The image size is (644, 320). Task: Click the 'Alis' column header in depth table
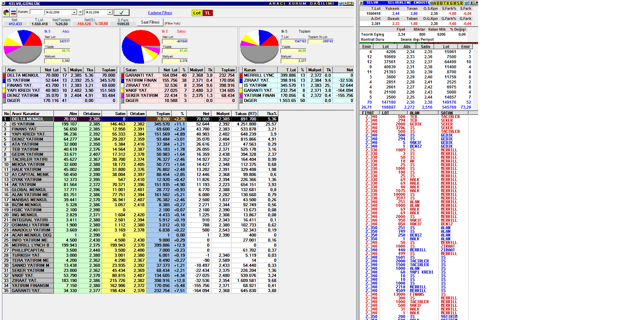(x=407, y=47)
